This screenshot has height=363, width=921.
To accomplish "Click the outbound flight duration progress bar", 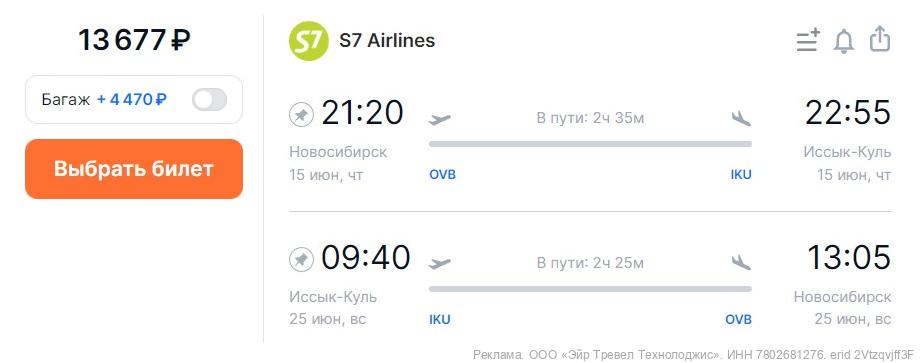I will pos(590,144).
